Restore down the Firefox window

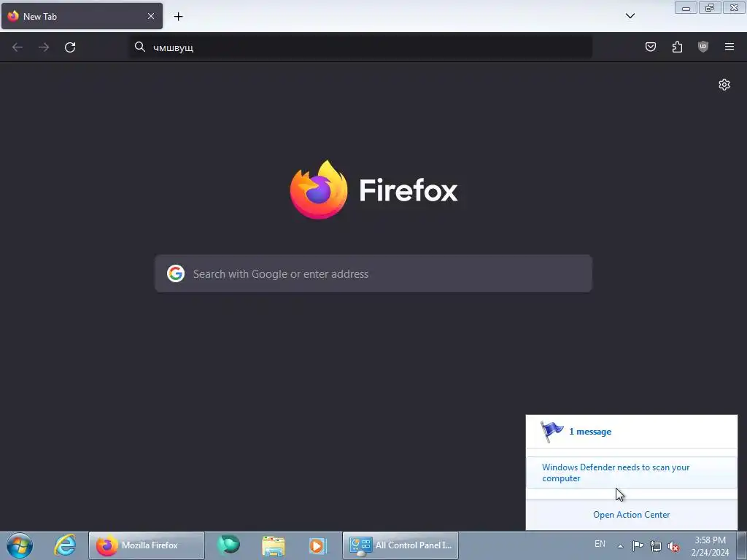pos(710,8)
